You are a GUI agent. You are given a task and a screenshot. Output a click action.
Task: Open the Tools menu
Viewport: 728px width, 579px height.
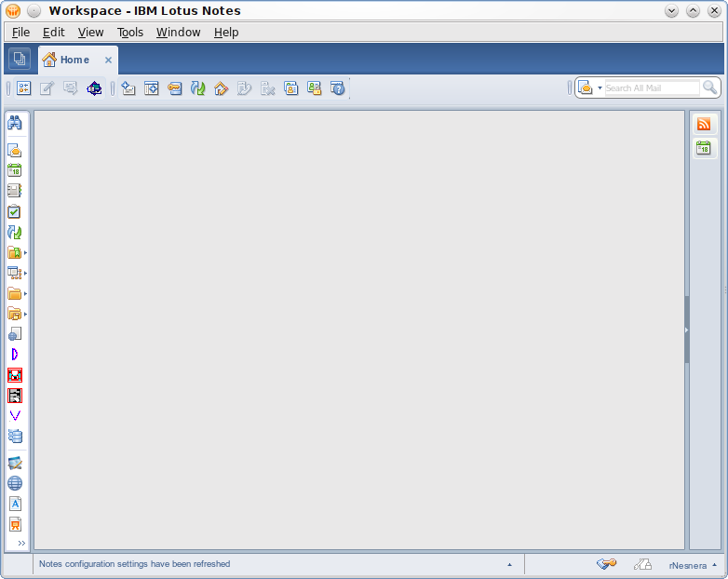tap(130, 33)
